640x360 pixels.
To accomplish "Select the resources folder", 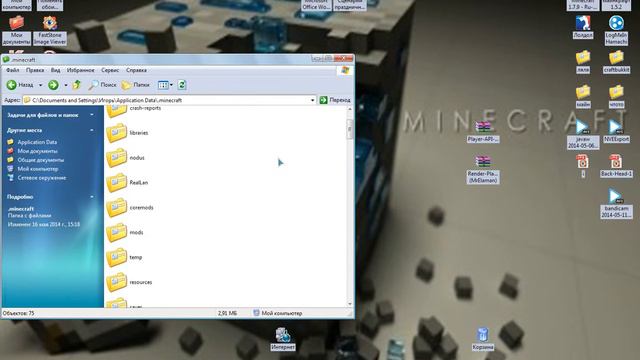I will click(x=129, y=282).
